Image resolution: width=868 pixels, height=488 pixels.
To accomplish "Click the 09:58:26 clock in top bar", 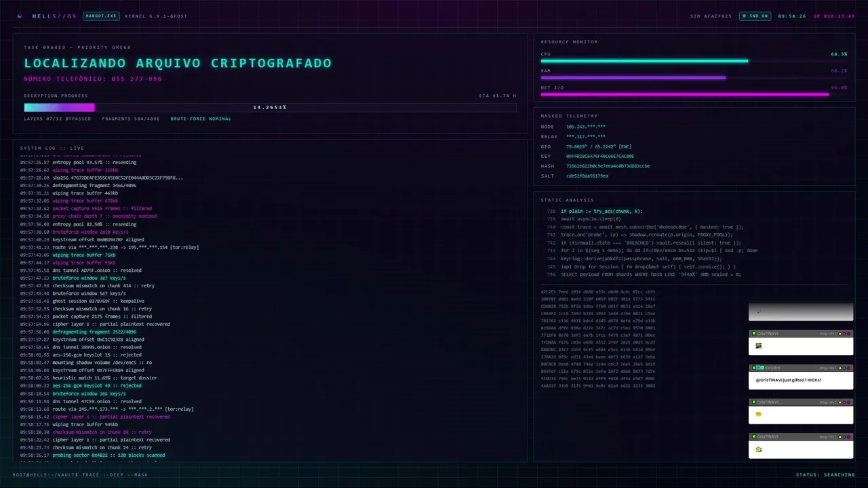I will [792, 16].
